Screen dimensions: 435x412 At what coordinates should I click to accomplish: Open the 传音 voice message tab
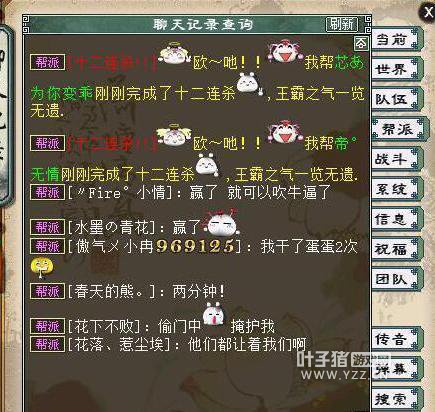[x=395, y=339]
